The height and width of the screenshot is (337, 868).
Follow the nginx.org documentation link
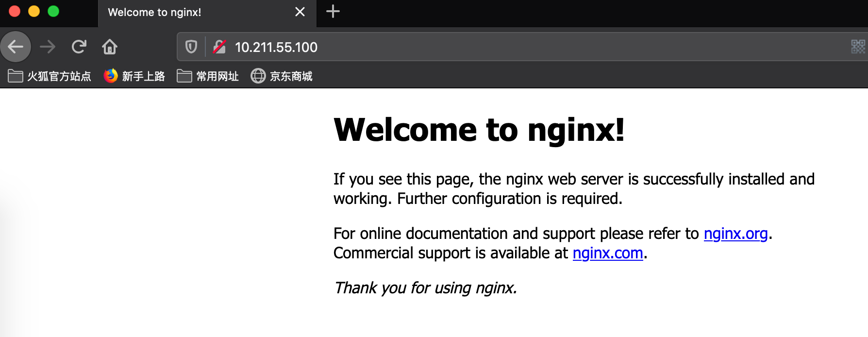(x=735, y=234)
